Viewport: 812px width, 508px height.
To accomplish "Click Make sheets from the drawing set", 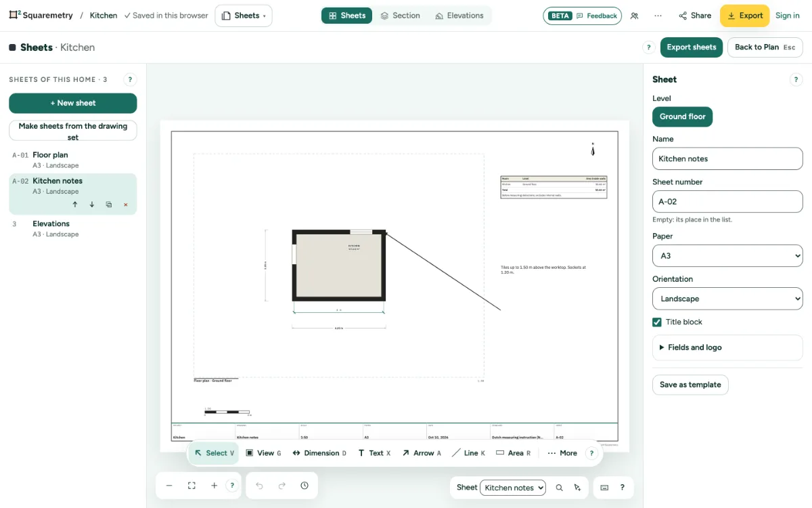I will click(x=73, y=131).
